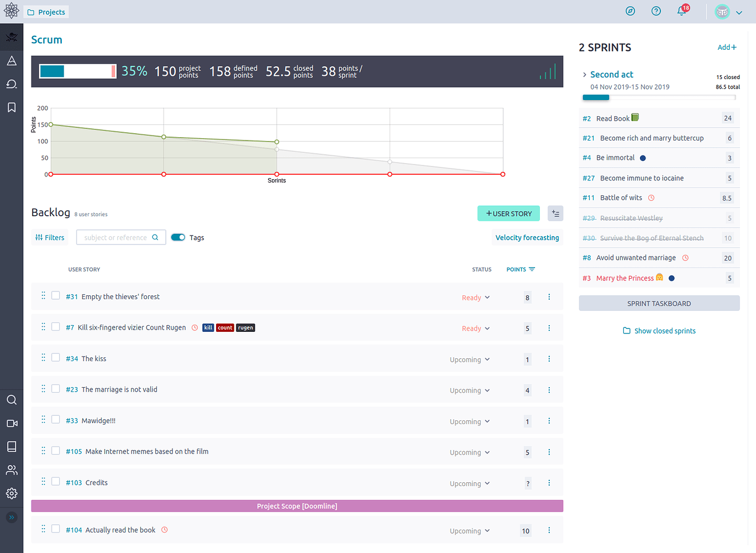This screenshot has width=756, height=553.
Task: Open Settings gear in sidebar
Action: pyautogui.click(x=12, y=493)
